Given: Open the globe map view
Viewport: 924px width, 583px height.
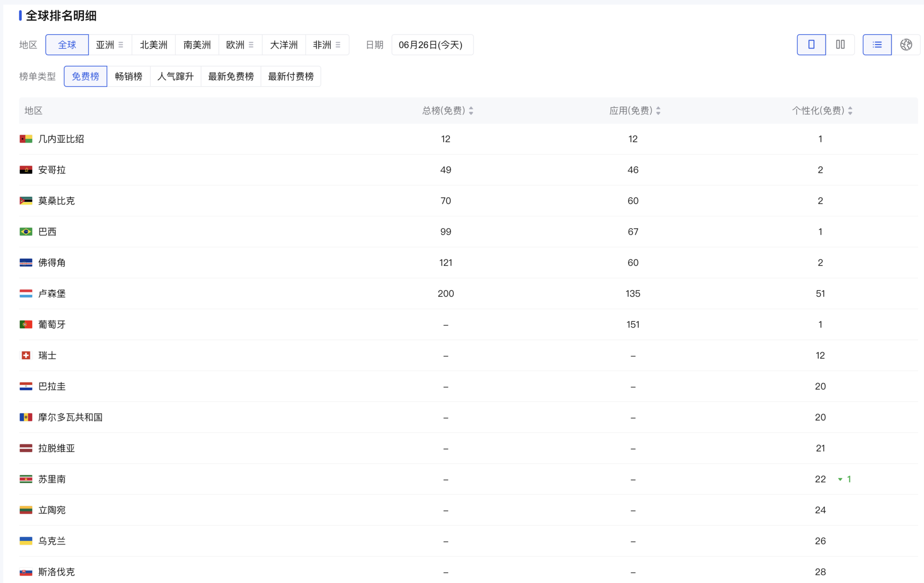Looking at the screenshot, I should pyautogui.click(x=906, y=45).
